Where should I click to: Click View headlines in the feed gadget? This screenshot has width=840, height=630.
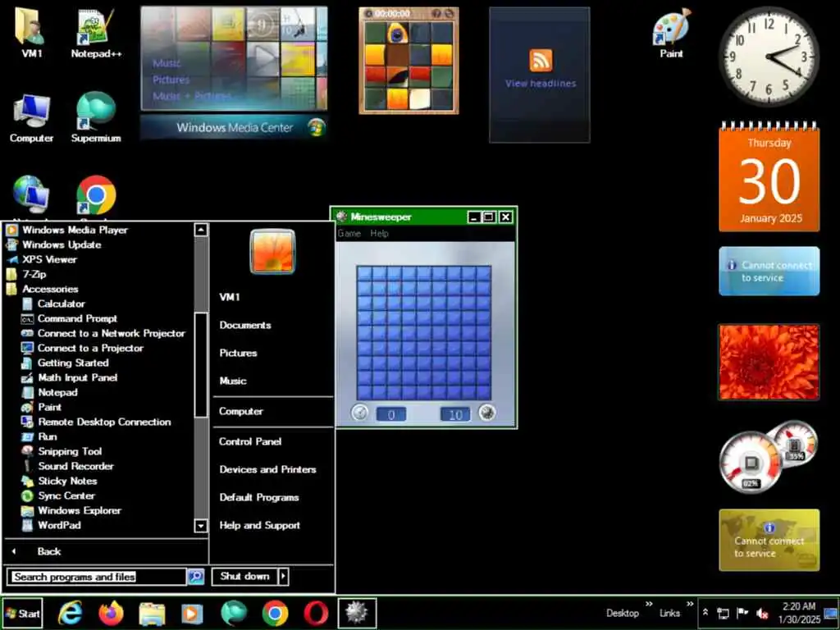click(x=541, y=84)
